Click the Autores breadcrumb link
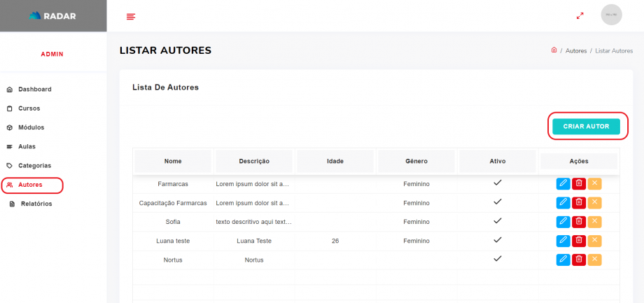Image resolution: width=644 pixels, height=303 pixels. [576, 51]
